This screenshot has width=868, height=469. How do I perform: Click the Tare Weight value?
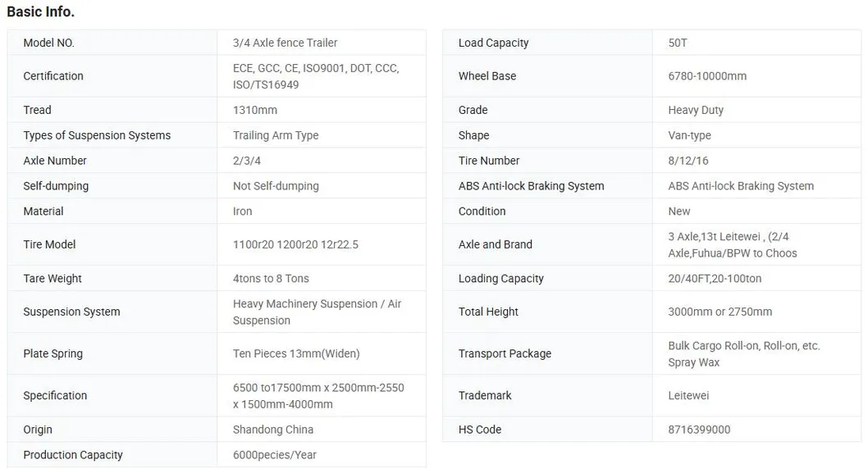[271, 279]
